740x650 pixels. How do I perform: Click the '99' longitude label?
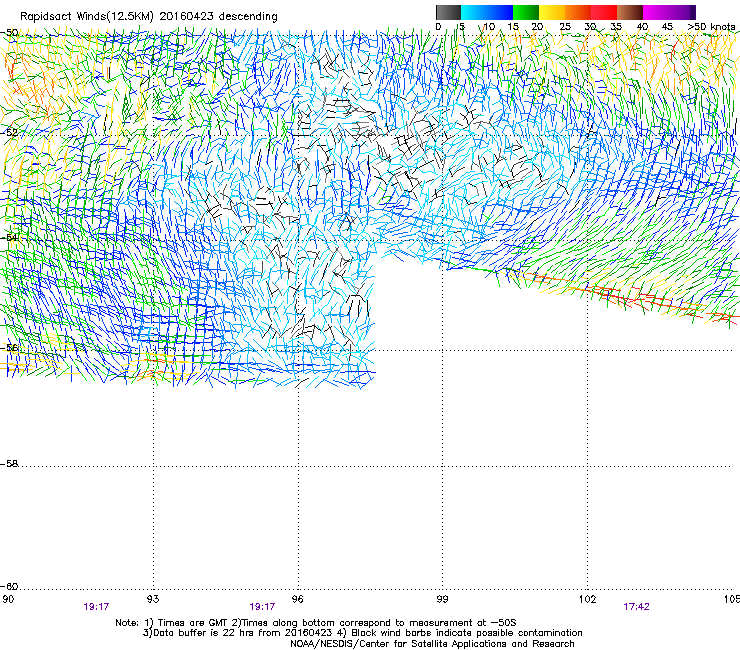(442, 599)
